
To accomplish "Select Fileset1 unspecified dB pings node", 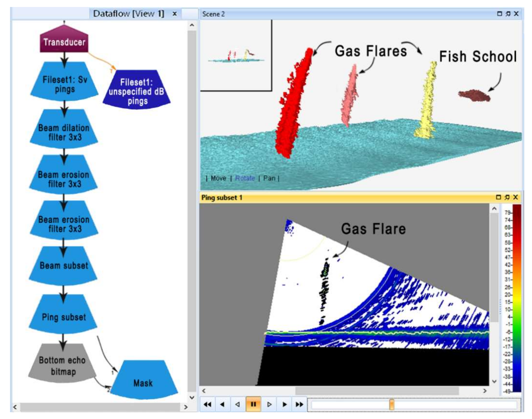I will [x=137, y=92].
